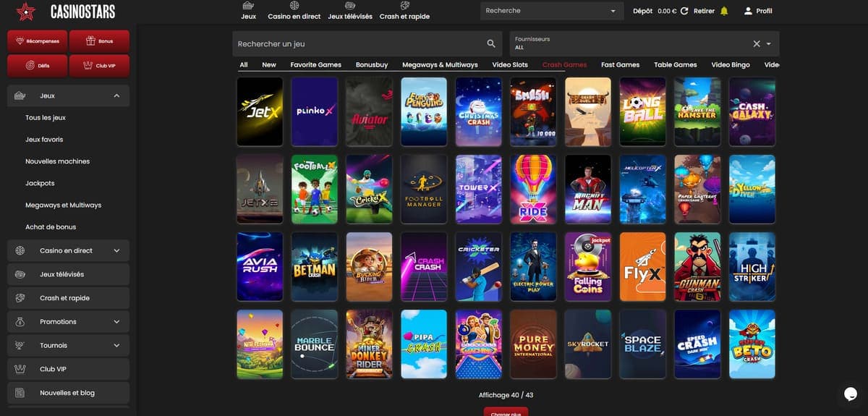Screen dimensions: 868x416
Task: Launch the Save the Hamster game
Action: click(x=697, y=111)
